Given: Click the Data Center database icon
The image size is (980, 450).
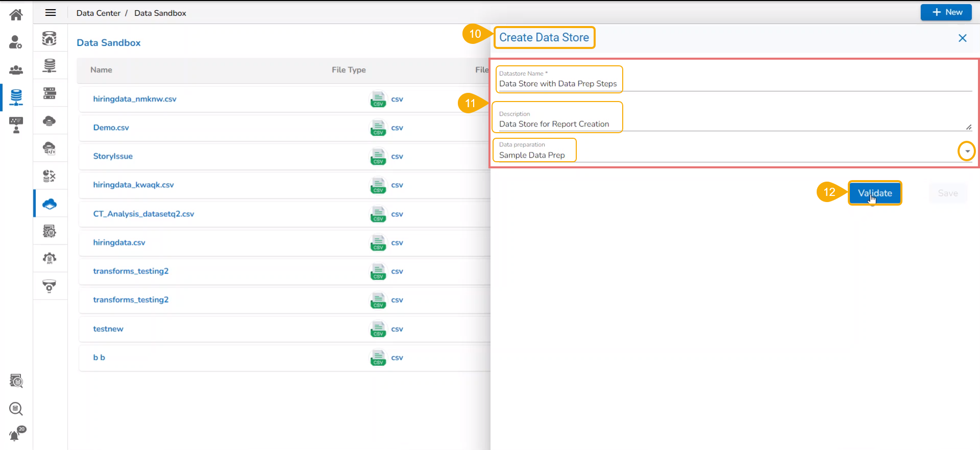Looking at the screenshot, I should coord(16,96).
